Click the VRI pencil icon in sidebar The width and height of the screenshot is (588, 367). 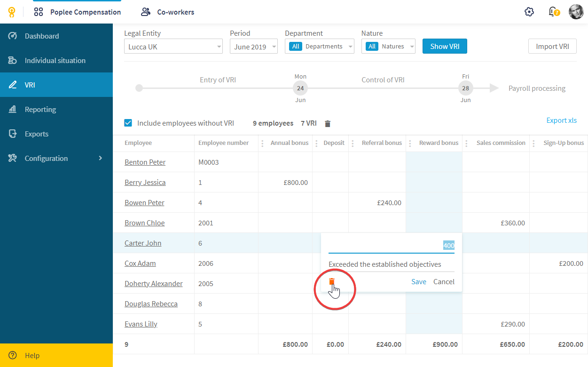13,85
